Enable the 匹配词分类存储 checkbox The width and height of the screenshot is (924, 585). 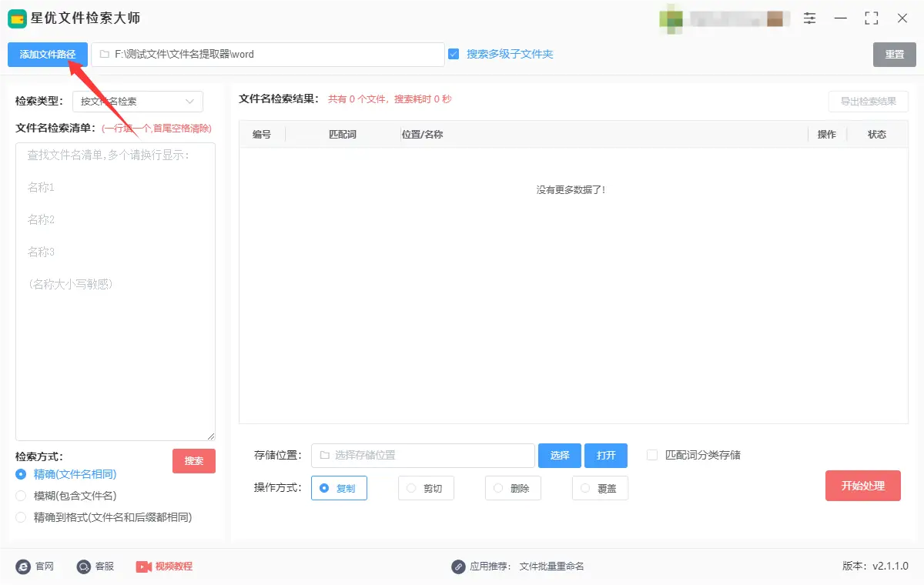tap(653, 455)
